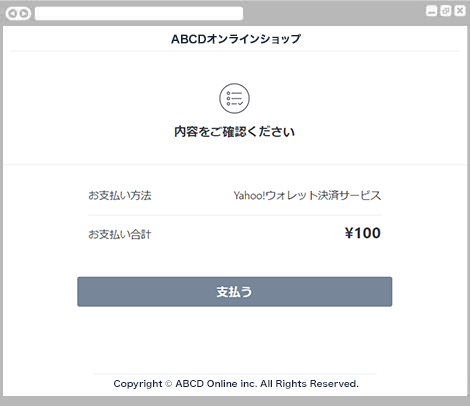This screenshot has width=470, height=406.
Task: Click the ¥100 total amount
Action: coord(363,233)
